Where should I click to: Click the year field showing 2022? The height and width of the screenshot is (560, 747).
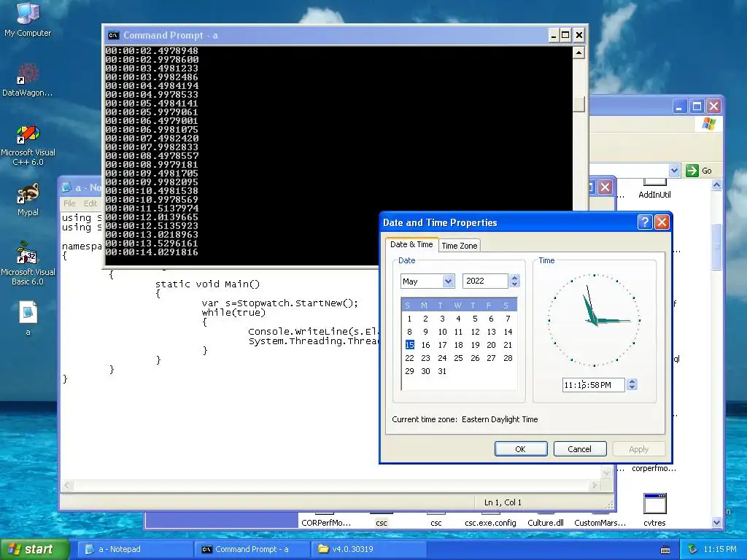[485, 281]
